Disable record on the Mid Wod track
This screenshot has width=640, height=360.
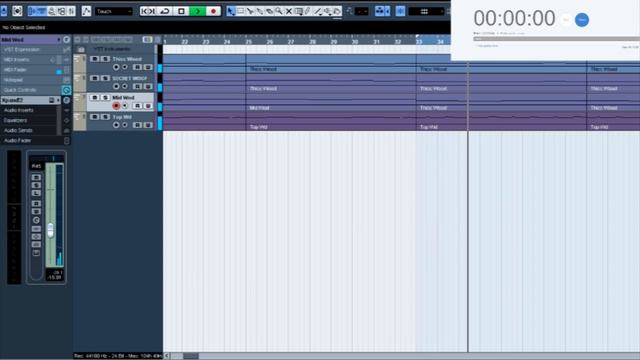[116, 106]
